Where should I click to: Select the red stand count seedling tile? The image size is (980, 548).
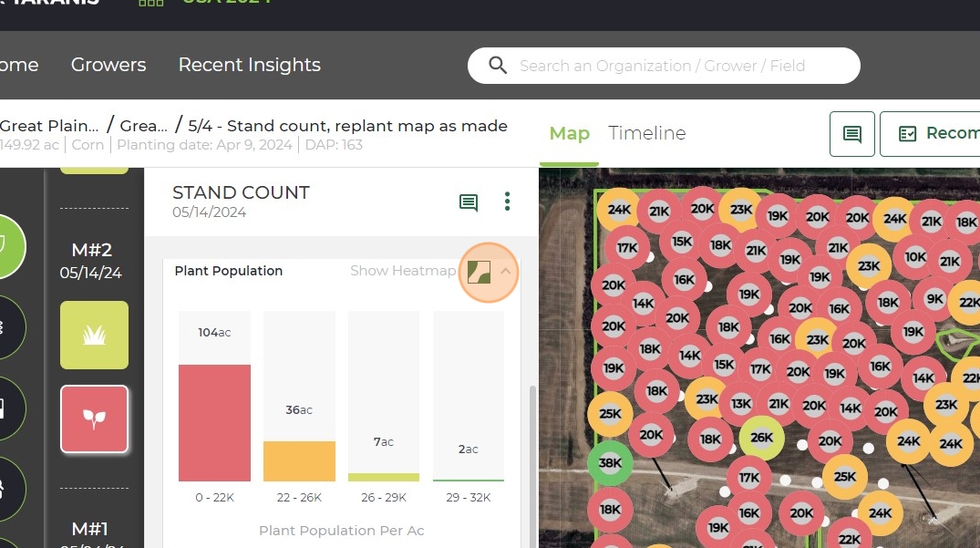95,419
